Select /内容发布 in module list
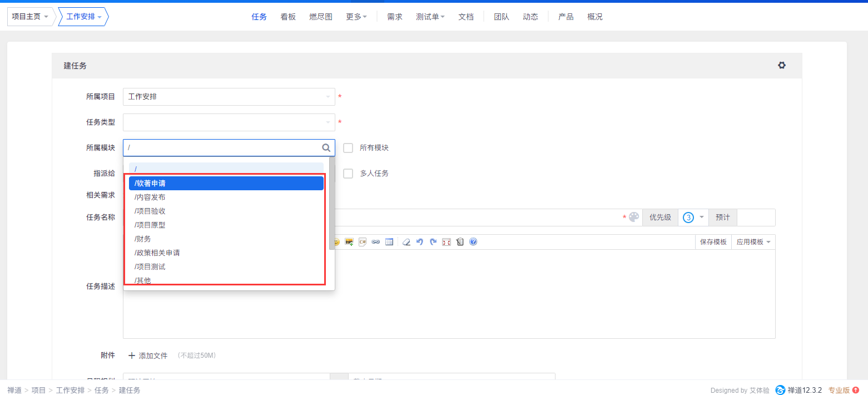The image size is (868, 395). (226, 197)
